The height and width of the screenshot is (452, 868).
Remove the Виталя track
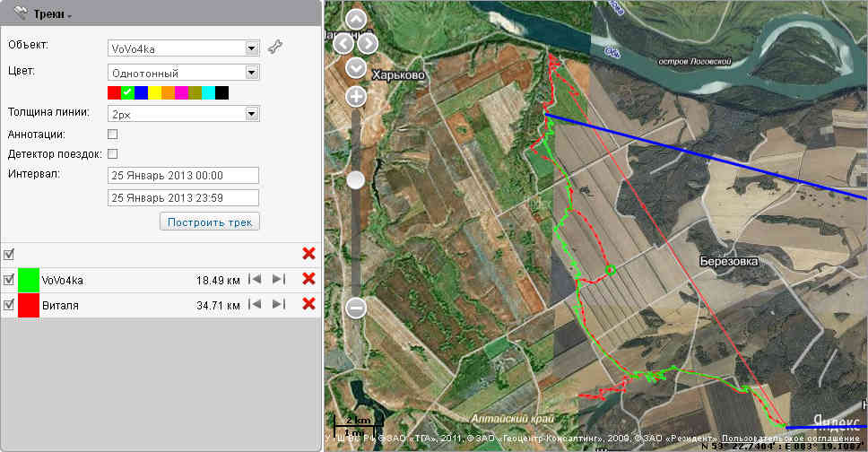(309, 304)
